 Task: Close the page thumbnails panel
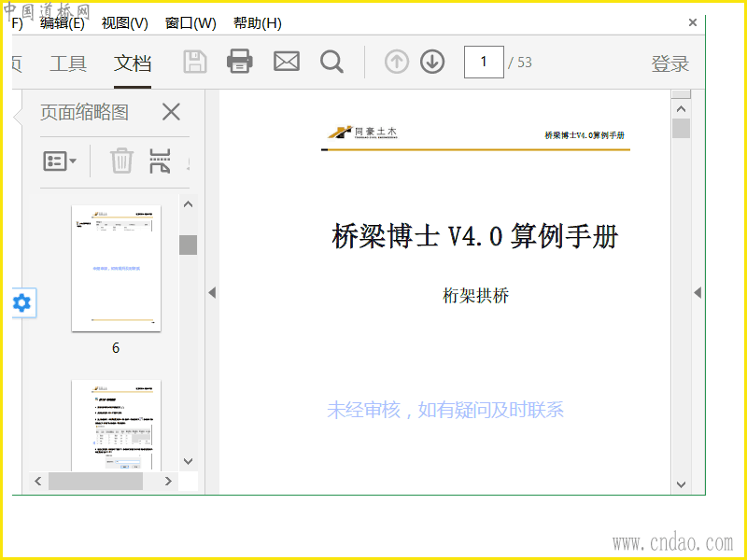tap(171, 112)
